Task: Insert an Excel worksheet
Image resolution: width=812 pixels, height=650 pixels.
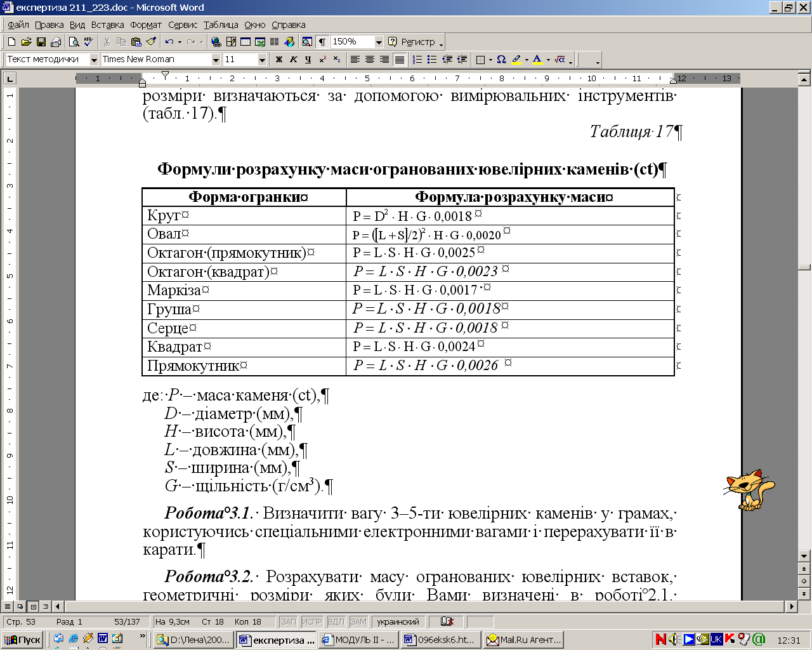Action: (x=260, y=42)
